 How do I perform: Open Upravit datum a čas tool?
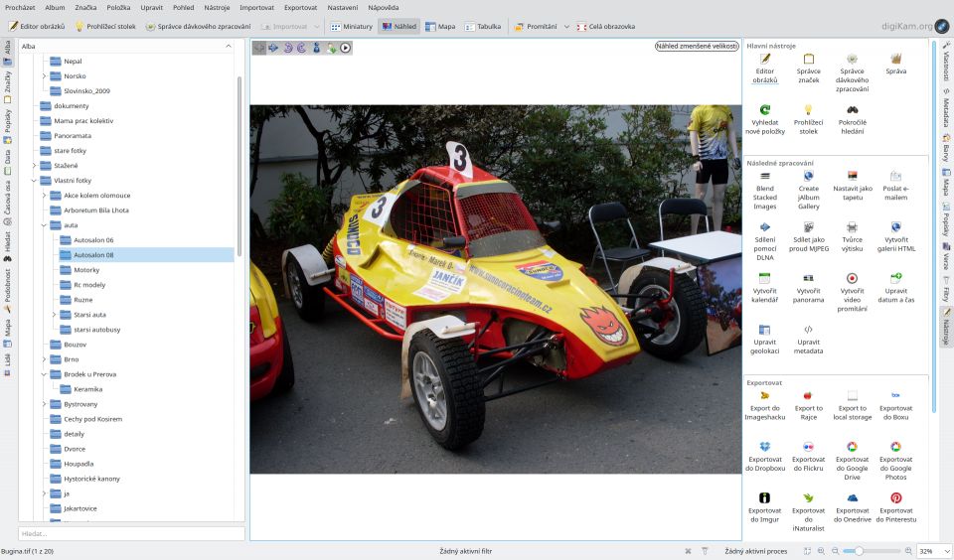point(895,288)
